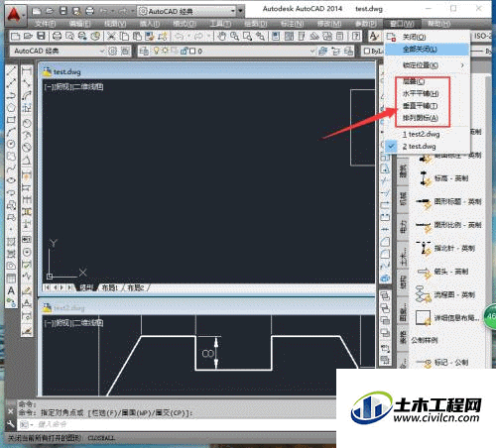This screenshot has height=448, width=496.
Task: Select Radius dimension tool
Action: (27, 123)
